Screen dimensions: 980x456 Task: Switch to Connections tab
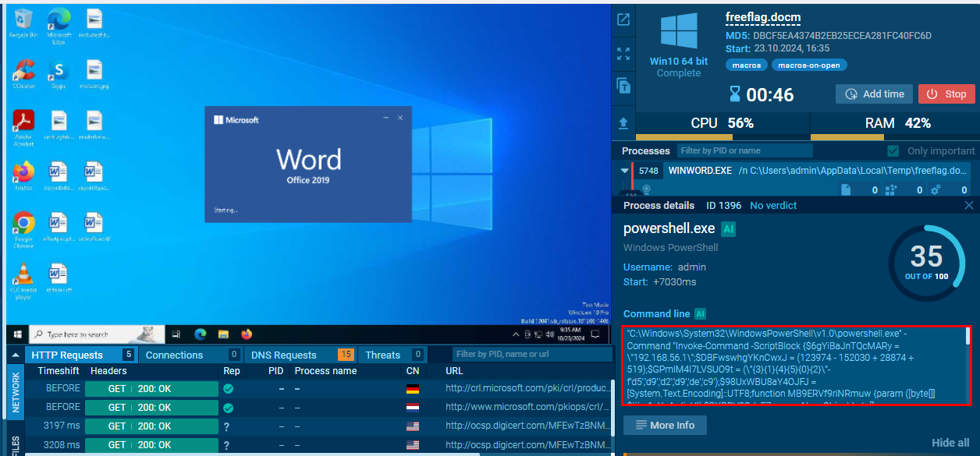pyautogui.click(x=192, y=355)
